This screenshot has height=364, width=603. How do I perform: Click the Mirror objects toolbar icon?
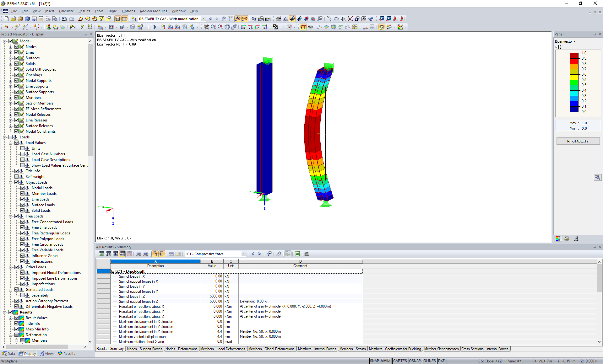click(x=343, y=19)
